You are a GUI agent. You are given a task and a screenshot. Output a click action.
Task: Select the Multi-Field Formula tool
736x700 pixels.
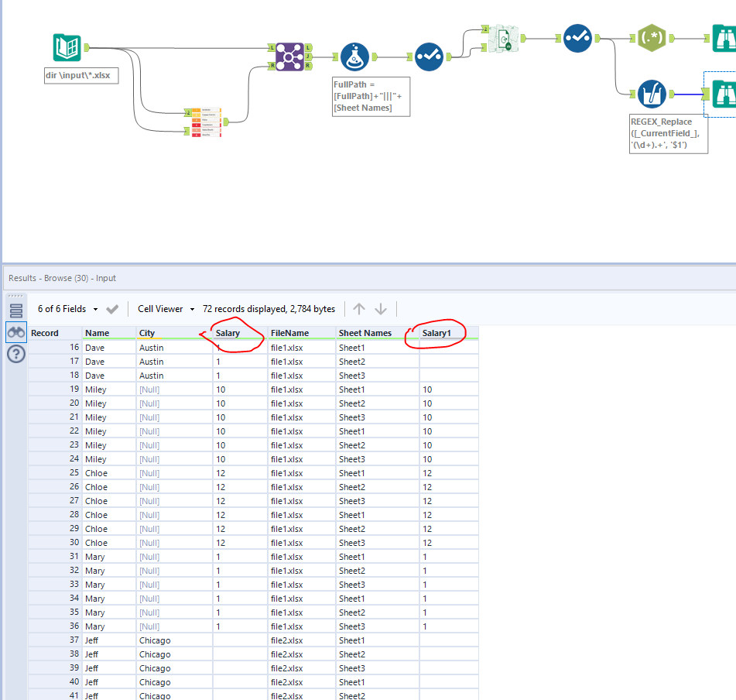652,94
